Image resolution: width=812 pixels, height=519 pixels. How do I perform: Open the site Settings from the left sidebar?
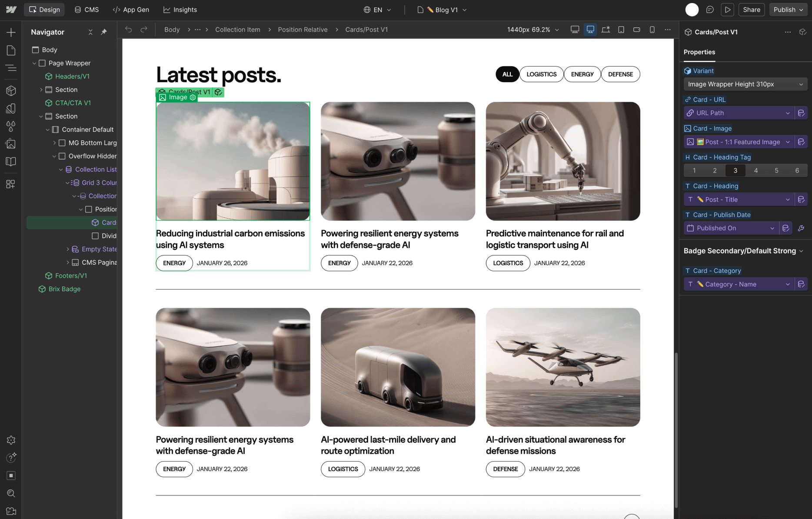pyautogui.click(x=11, y=440)
